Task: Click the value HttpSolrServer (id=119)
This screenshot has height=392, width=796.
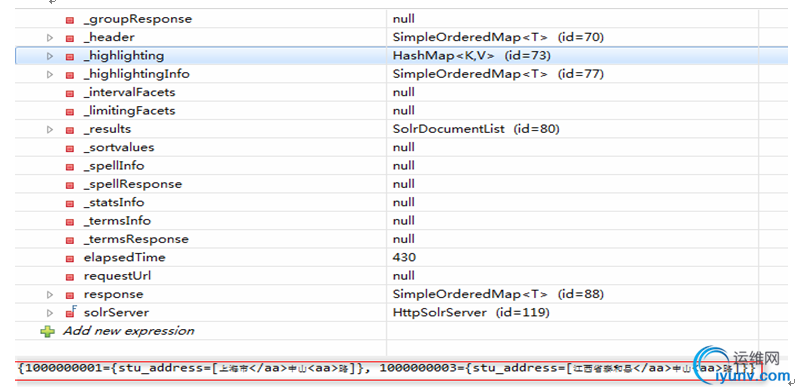Action: point(471,313)
